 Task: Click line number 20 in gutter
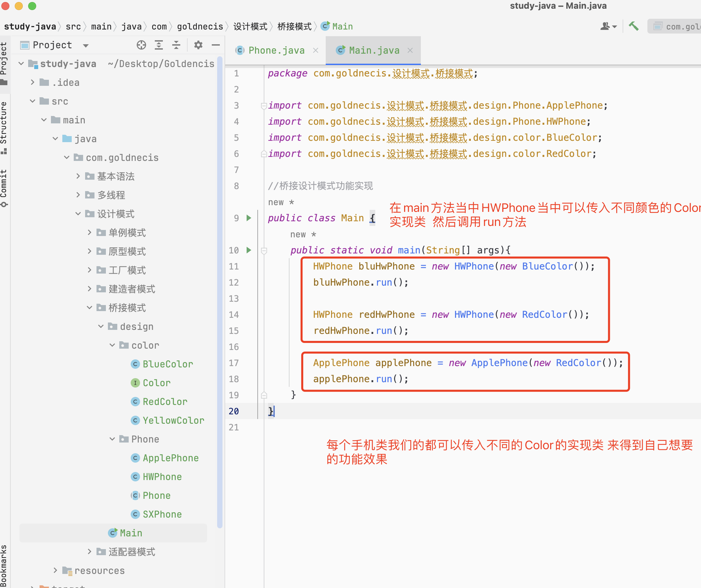[234, 411]
